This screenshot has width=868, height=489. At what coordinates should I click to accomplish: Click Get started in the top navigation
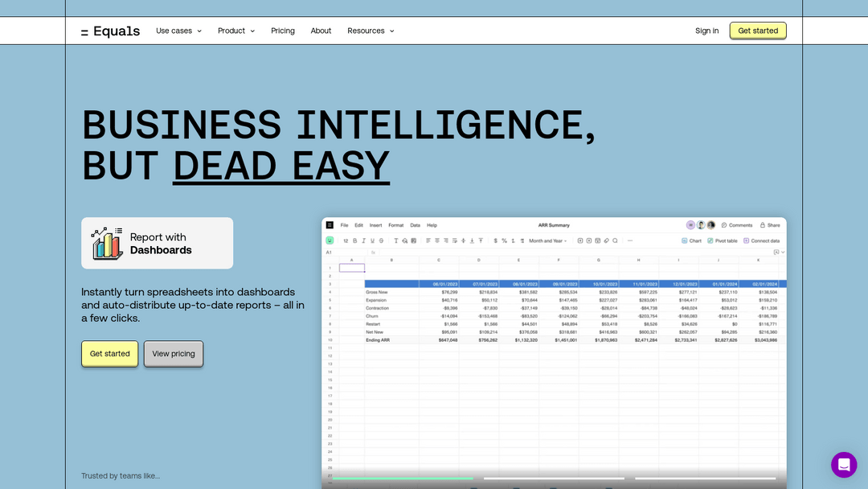pos(758,31)
